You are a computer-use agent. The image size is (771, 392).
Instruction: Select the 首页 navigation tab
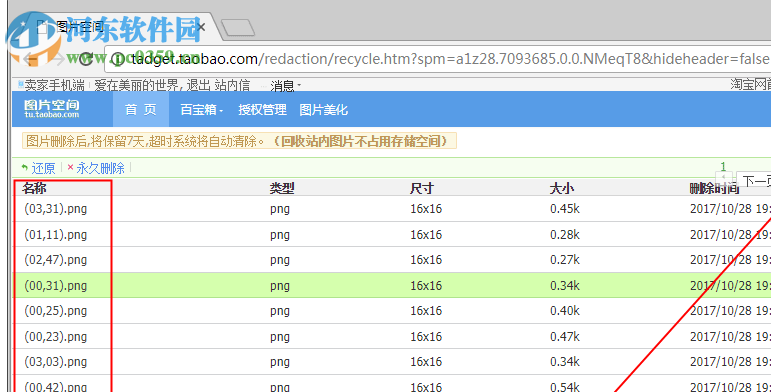tap(141, 109)
